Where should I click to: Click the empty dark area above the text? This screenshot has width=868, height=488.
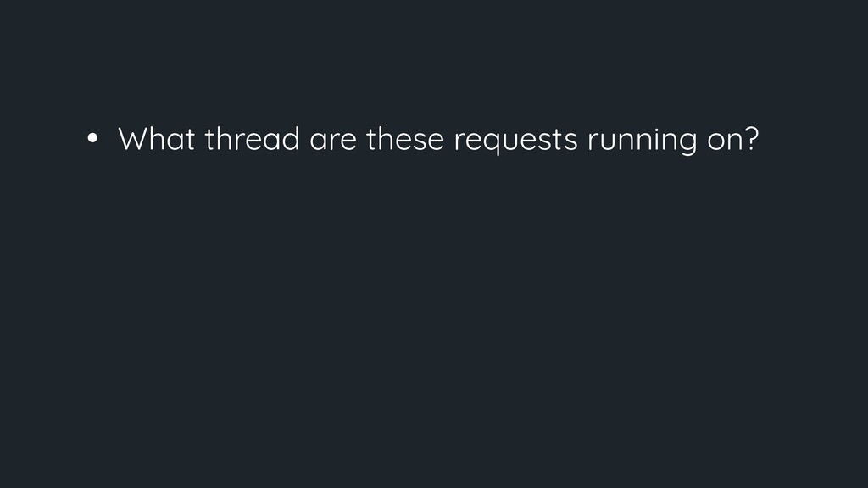coord(434,59)
